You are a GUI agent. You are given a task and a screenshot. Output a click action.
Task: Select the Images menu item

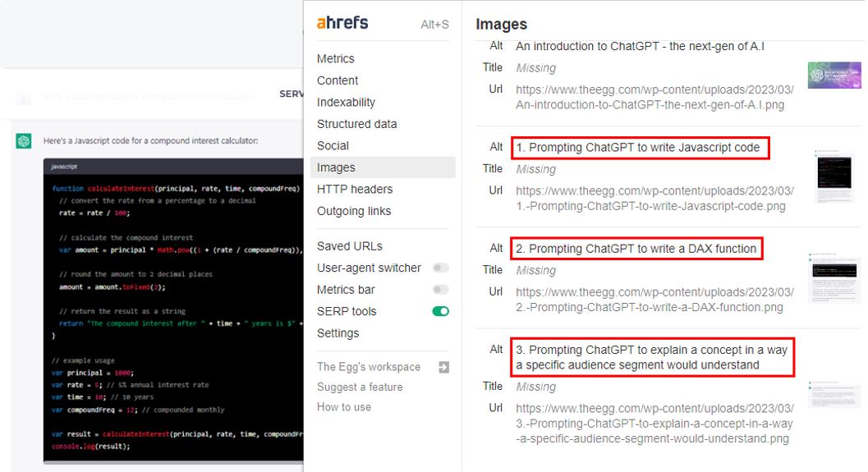(383, 167)
